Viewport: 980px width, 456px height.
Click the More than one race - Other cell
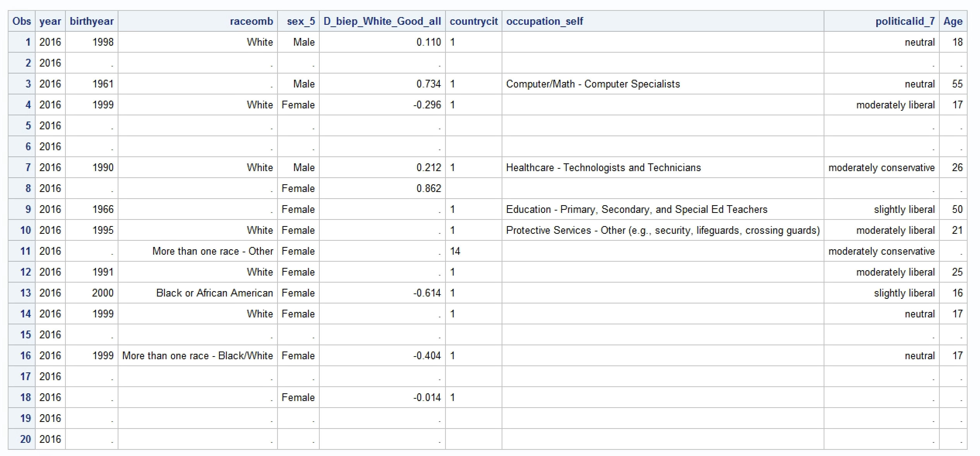click(212, 251)
